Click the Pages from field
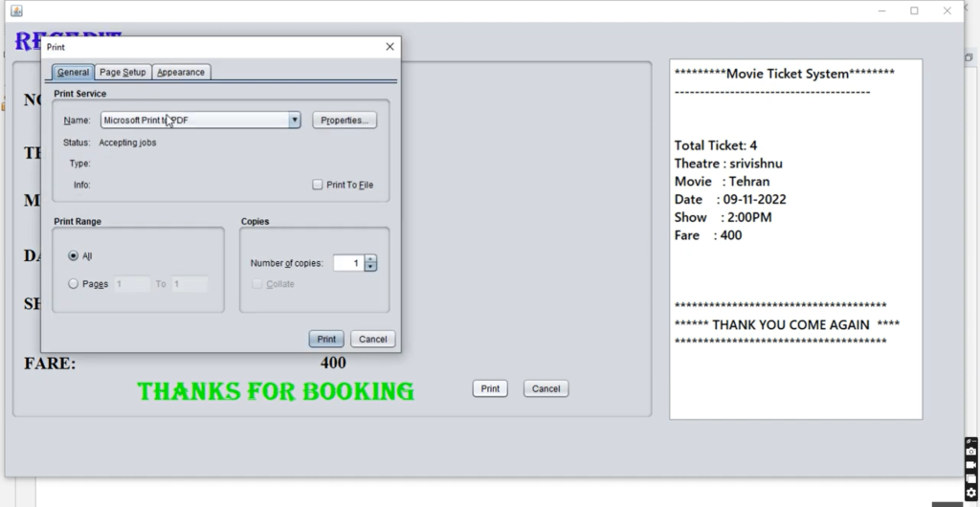 pyautogui.click(x=132, y=284)
